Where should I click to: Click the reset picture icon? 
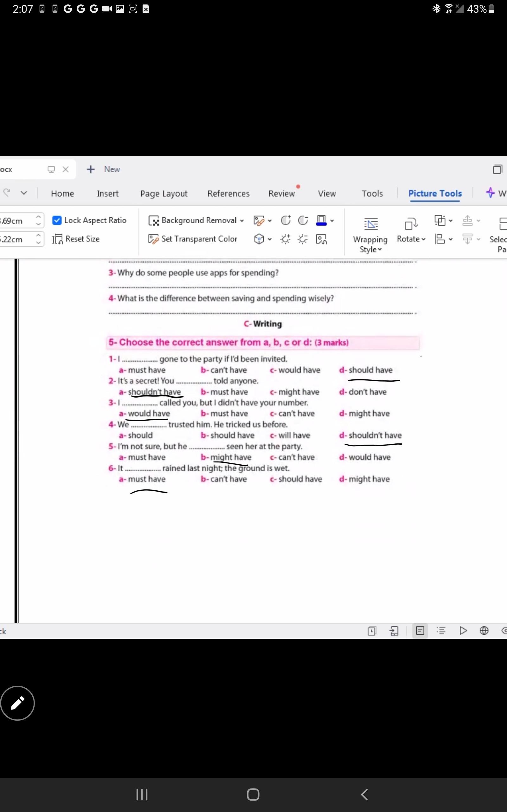321,239
